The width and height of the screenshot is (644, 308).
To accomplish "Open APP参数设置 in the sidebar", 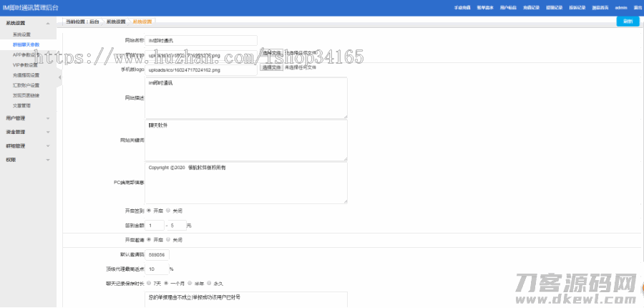I will pos(26,54).
